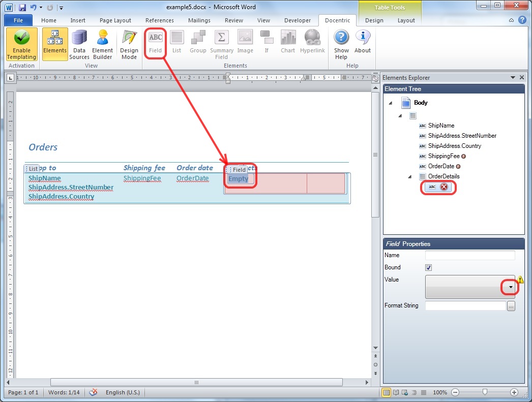Click the List tag handle in document
This screenshot has width=532, height=402.
tap(32, 168)
